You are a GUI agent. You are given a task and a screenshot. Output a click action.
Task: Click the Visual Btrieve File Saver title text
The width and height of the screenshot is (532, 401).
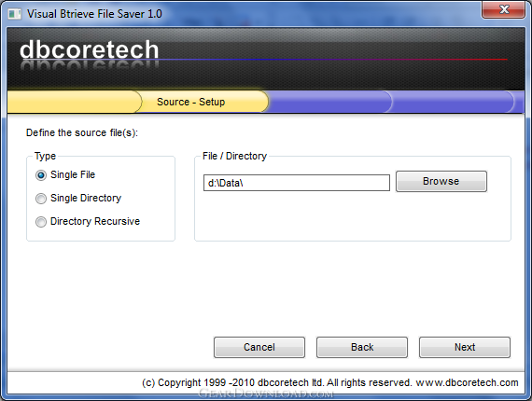click(94, 14)
